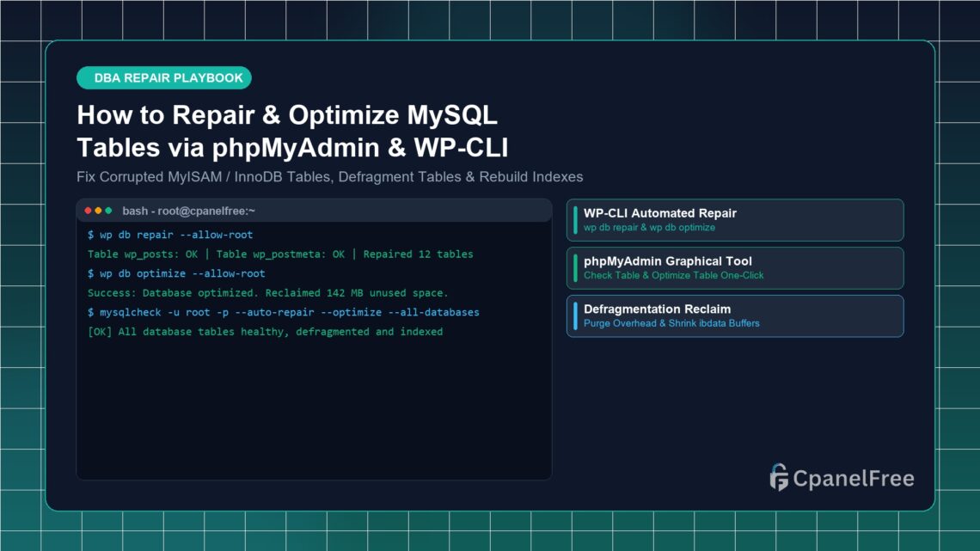Click the mysqlcheck --auto-repair command line
Screen dimensions: 980x551
[283, 312]
